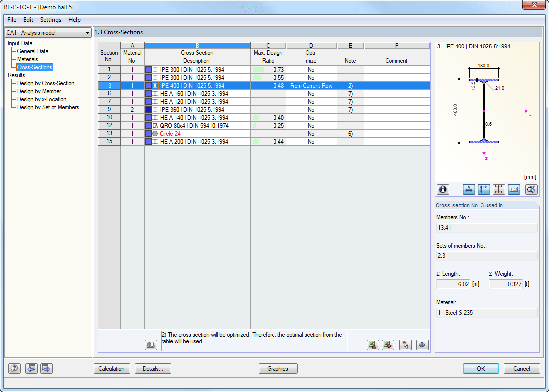The width and height of the screenshot is (549, 392).
Task: Select Materials in navigator tree
Action: click(27, 59)
